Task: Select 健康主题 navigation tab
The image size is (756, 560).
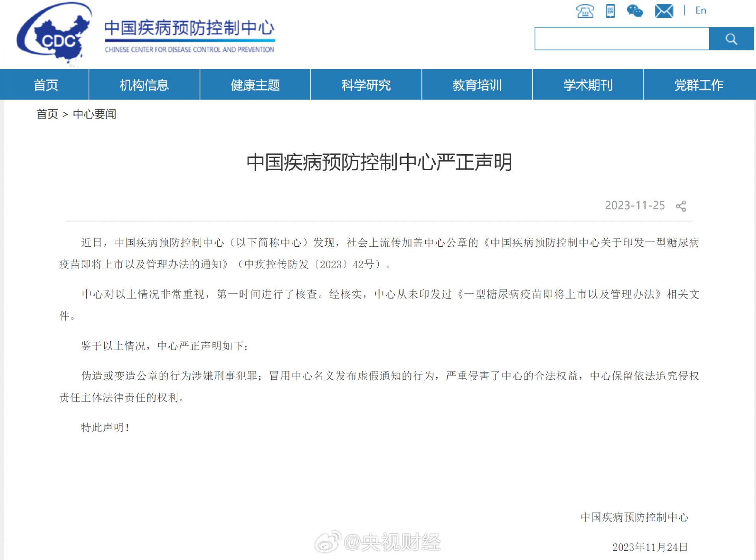Action: point(255,85)
